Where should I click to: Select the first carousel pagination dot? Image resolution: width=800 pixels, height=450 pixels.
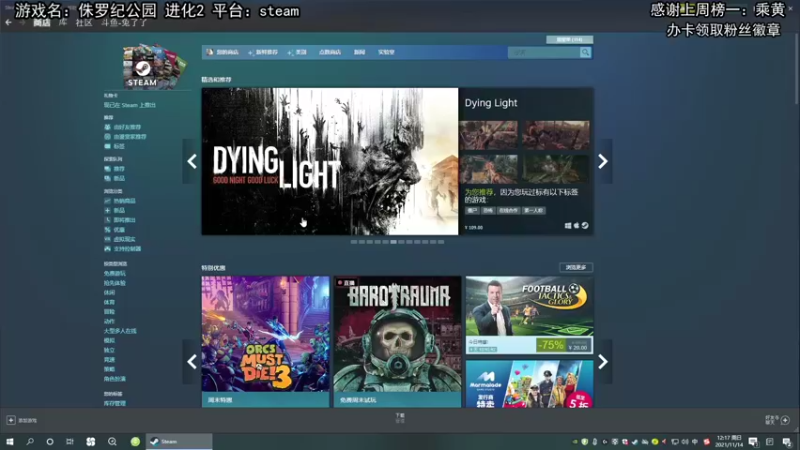[x=354, y=242]
